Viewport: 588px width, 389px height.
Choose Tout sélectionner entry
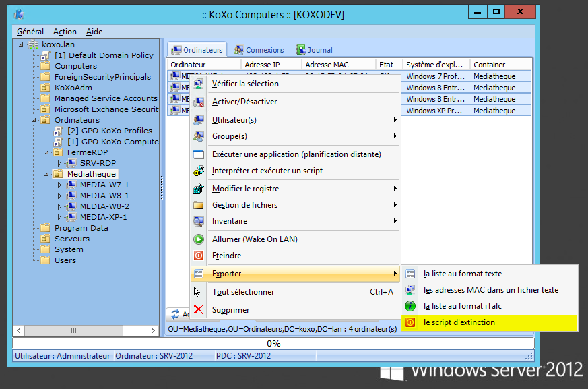click(296, 292)
